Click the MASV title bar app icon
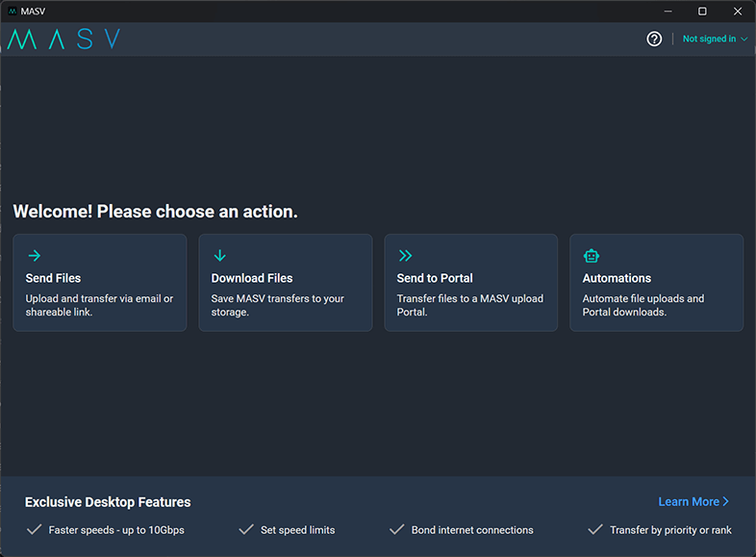Image resolution: width=756 pixels, height=557 pixels. point(13,12)
